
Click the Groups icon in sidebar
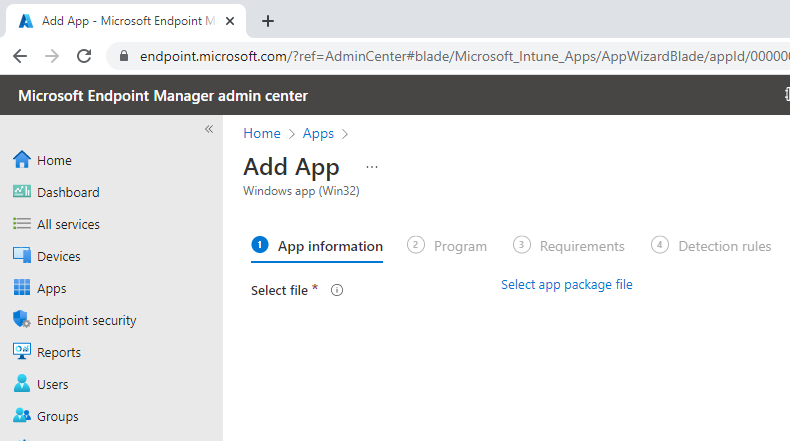(21, 416)
